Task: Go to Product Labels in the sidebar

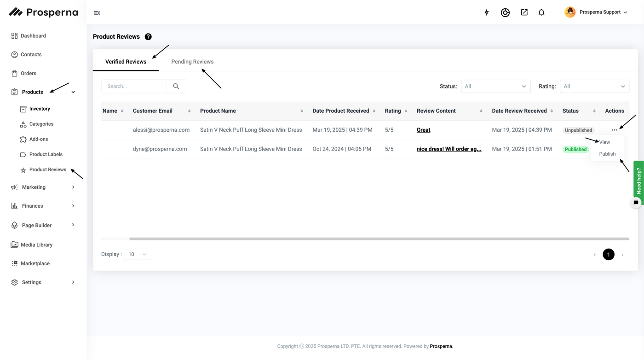Action: [x=46, y=155]
